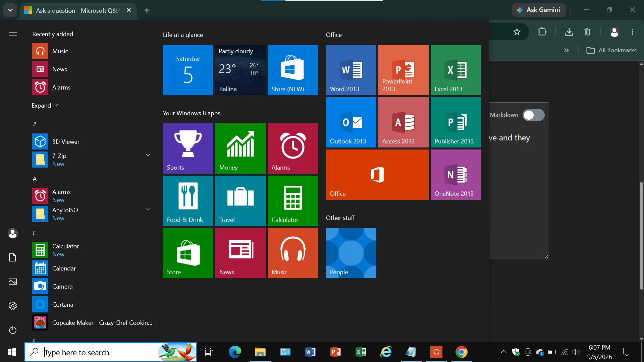Open the People tile

pos(351,253)
